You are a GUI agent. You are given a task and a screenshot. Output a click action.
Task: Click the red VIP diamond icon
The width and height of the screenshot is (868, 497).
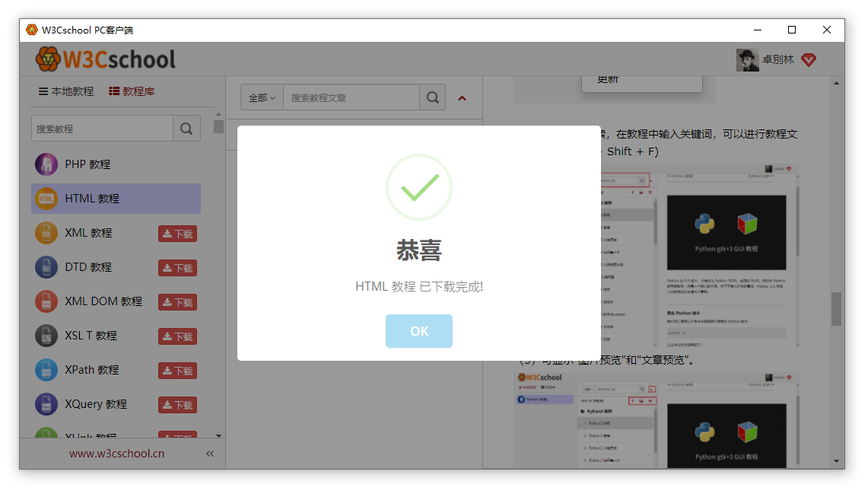pyautogui.click(x=809, y=59)
